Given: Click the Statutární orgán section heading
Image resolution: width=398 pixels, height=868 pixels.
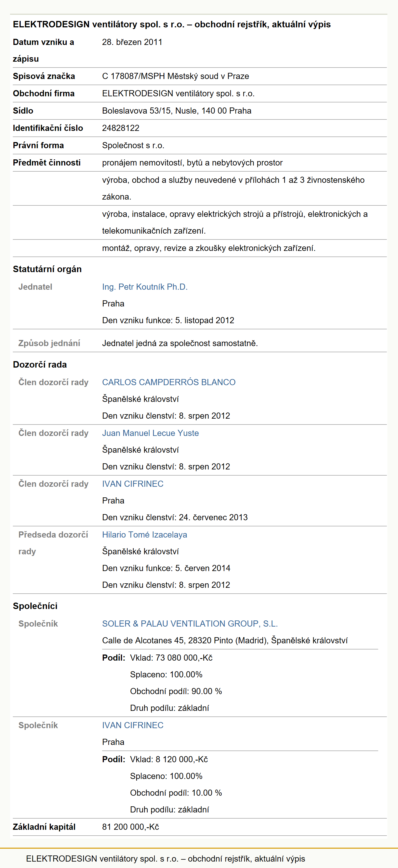Looking at the screenshot, I should click(x=47, y=269).
